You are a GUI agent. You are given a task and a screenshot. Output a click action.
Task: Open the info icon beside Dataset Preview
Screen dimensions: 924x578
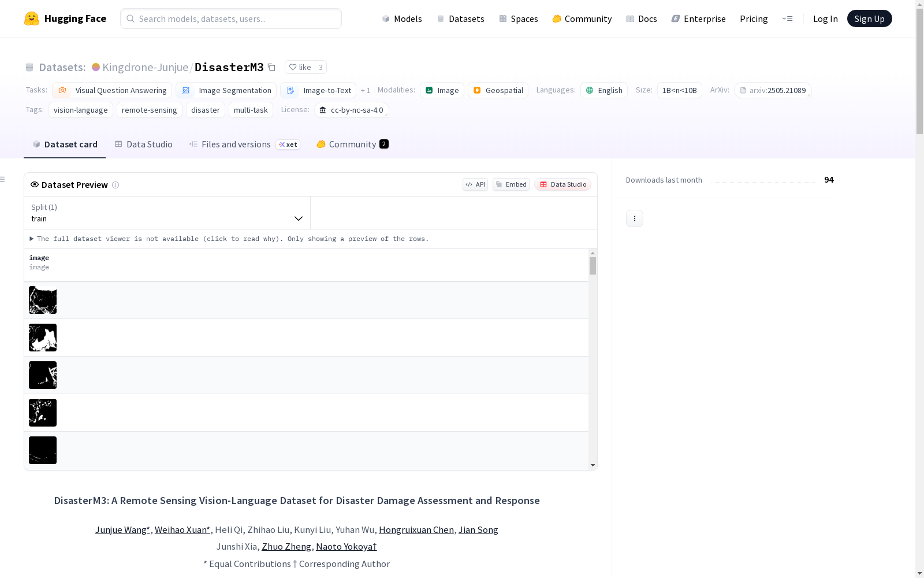coord(115,185)
